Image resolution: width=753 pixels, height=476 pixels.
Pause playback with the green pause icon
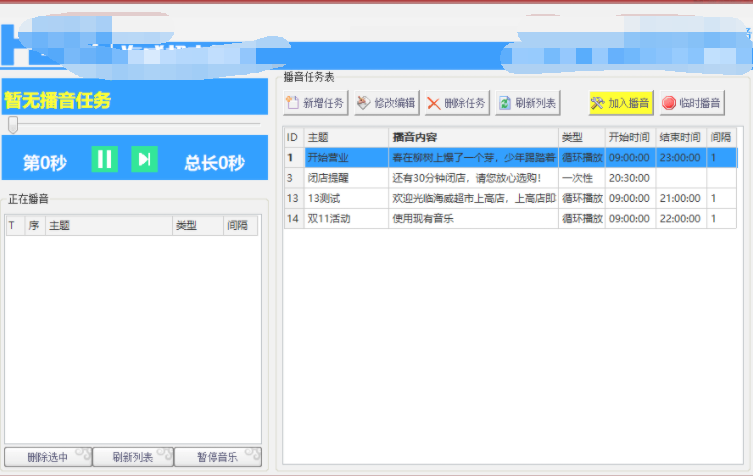point(104,159)
